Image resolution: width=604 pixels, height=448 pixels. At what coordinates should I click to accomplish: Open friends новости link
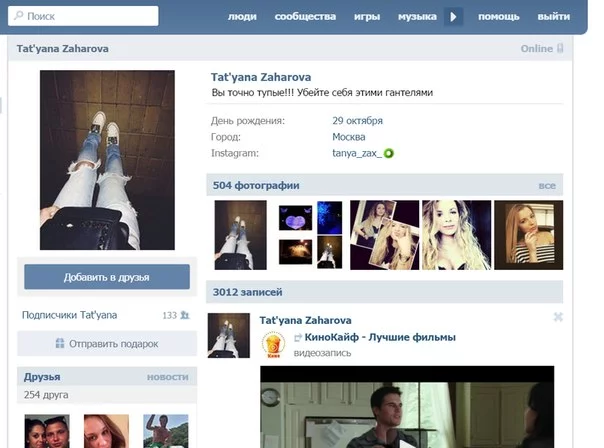(168, 377)
